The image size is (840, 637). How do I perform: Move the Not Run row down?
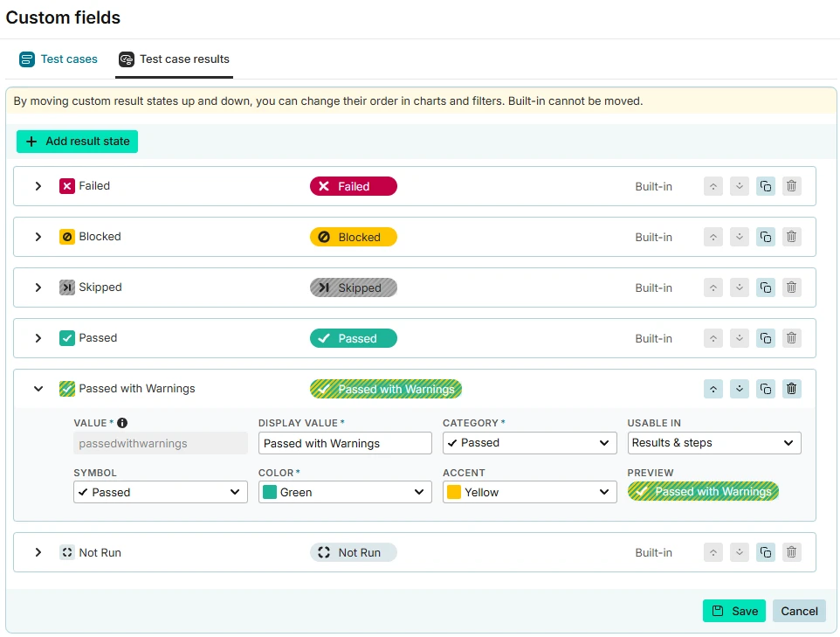pyautogui.click(x=740, y=551)
